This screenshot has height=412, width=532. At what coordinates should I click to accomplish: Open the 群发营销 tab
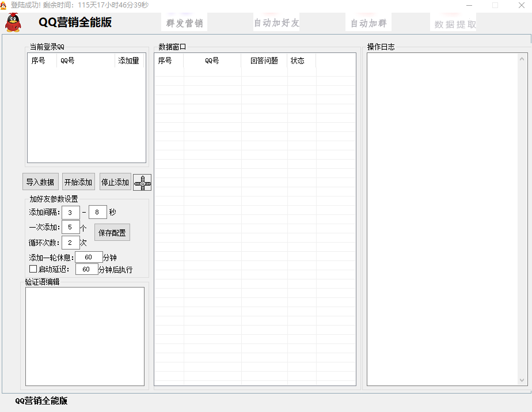click(184, 23)
